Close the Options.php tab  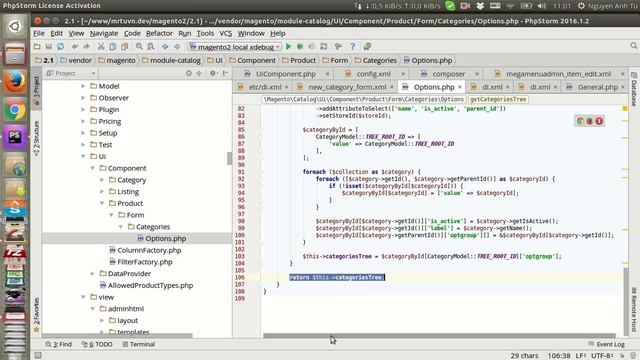click(460, 87)
